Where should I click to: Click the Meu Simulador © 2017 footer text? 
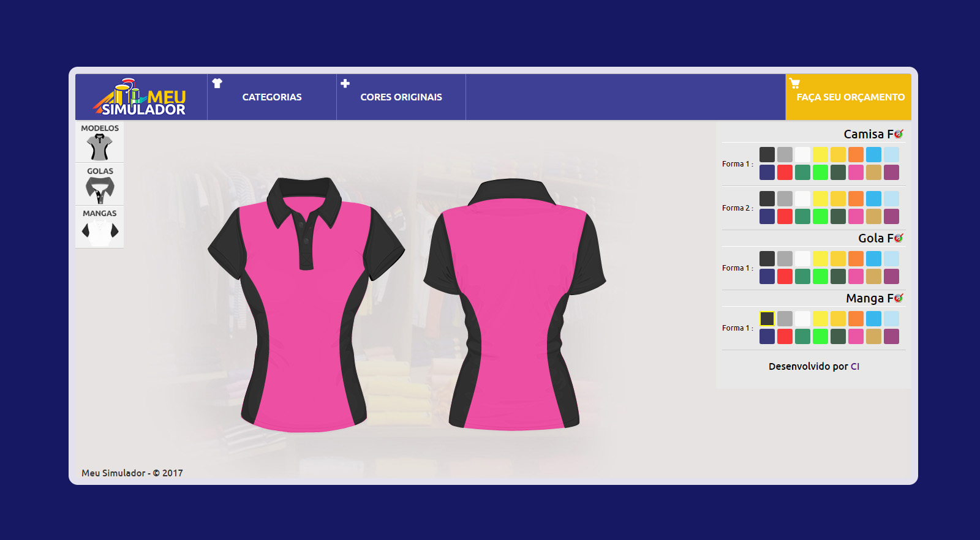132,473
